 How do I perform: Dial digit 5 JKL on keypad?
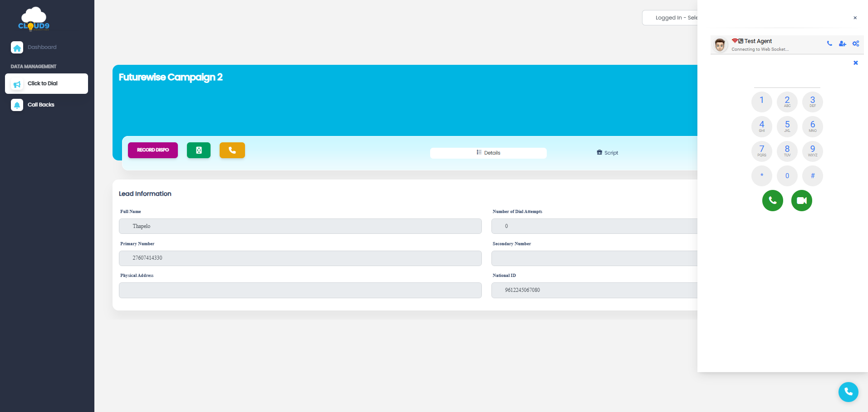tap(787, 126)
